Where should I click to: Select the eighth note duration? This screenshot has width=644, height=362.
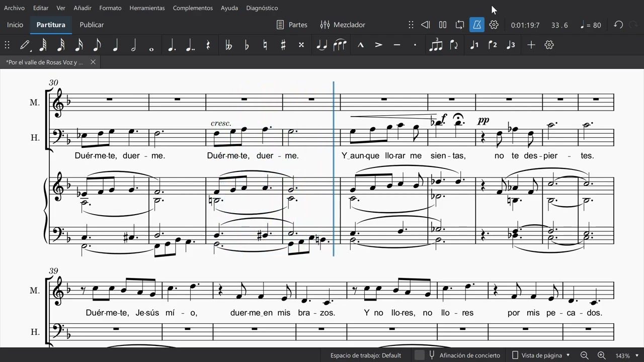coord(97,45)
